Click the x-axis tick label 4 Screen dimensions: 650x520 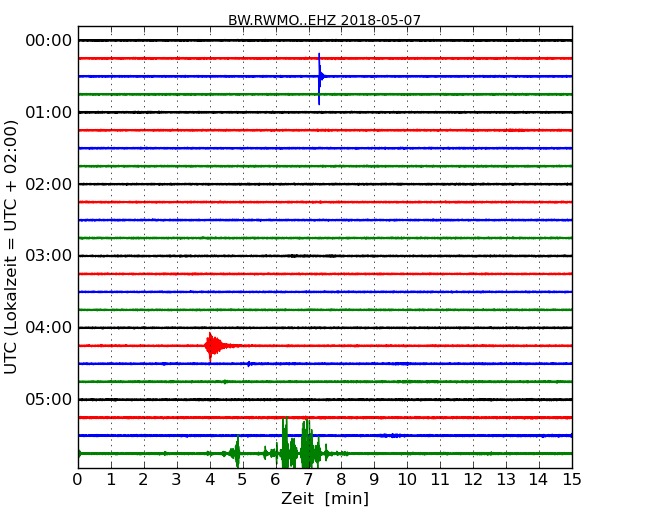coord(210,480)
